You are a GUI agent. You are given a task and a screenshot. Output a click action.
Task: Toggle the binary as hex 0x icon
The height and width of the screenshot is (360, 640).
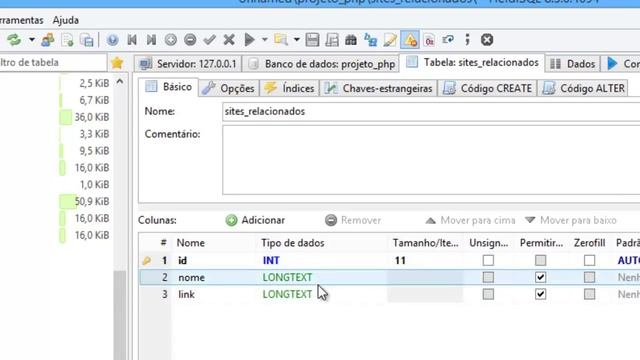[x=429, y=40]
